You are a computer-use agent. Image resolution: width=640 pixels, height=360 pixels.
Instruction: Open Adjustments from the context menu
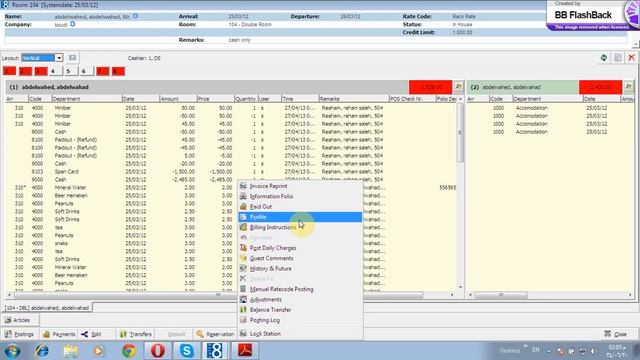[265, 300]
